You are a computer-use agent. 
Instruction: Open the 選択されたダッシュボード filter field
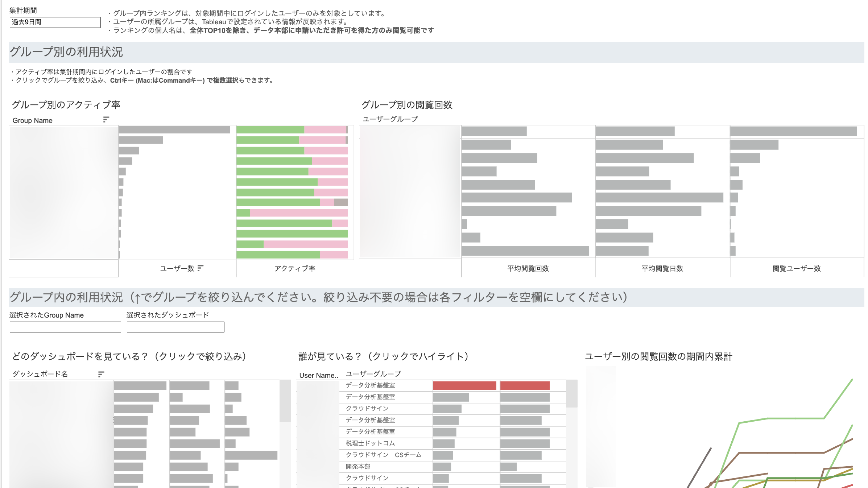coord(175,327)
